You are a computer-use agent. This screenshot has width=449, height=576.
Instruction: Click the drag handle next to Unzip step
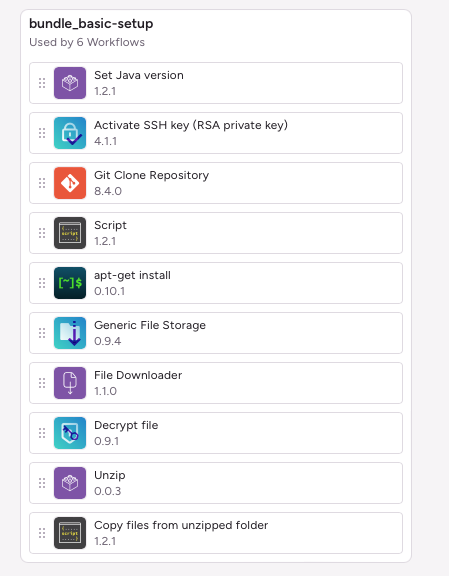pos(42,483)
